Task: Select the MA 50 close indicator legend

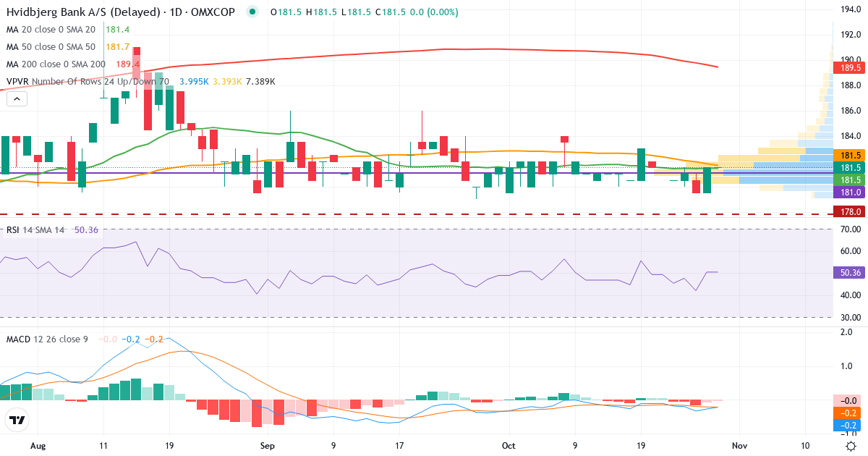Action: [50, 46]
